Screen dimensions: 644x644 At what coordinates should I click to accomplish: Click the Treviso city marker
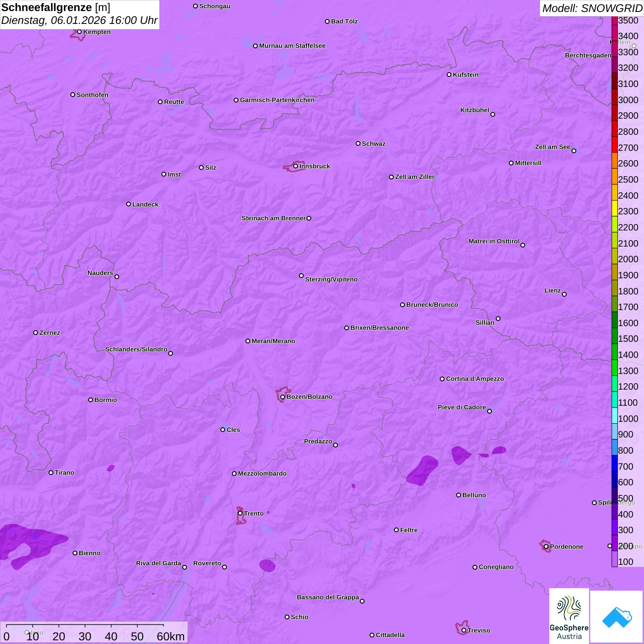464,630
